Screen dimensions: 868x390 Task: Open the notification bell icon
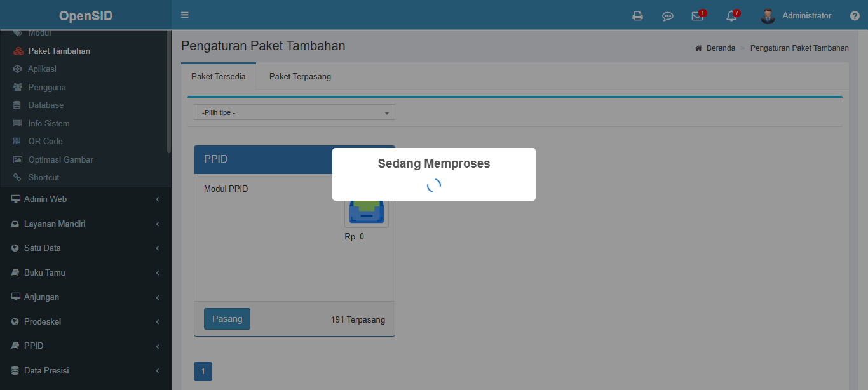coord(732,16)
